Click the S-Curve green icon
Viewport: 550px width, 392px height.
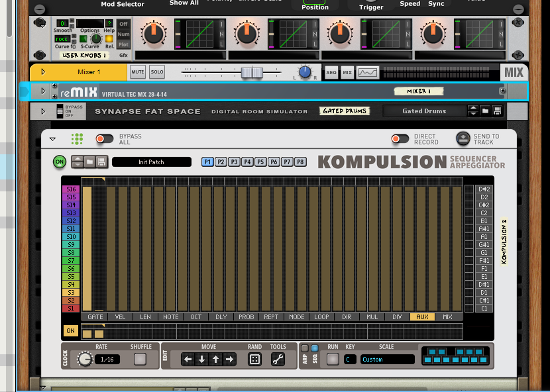pos(83,39)
